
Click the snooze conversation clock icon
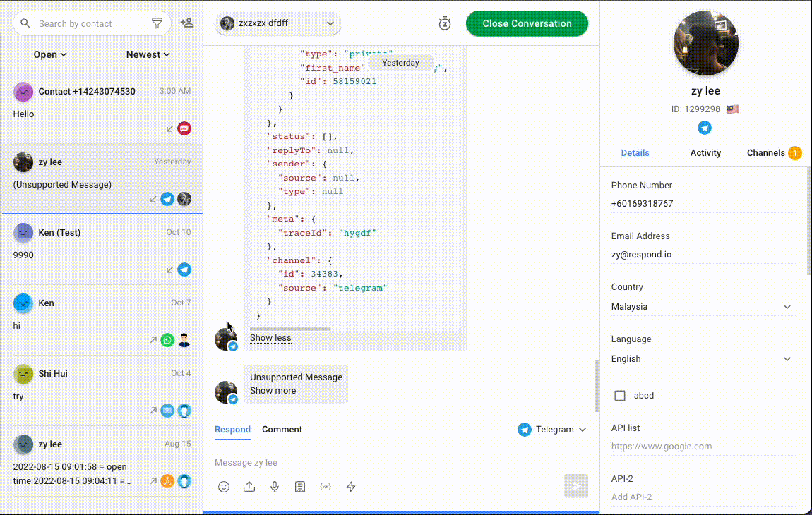tap(444, 23)
